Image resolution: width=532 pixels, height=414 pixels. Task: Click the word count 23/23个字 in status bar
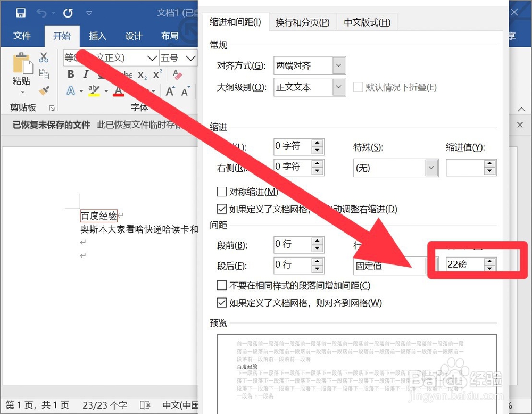click(104, 405)
